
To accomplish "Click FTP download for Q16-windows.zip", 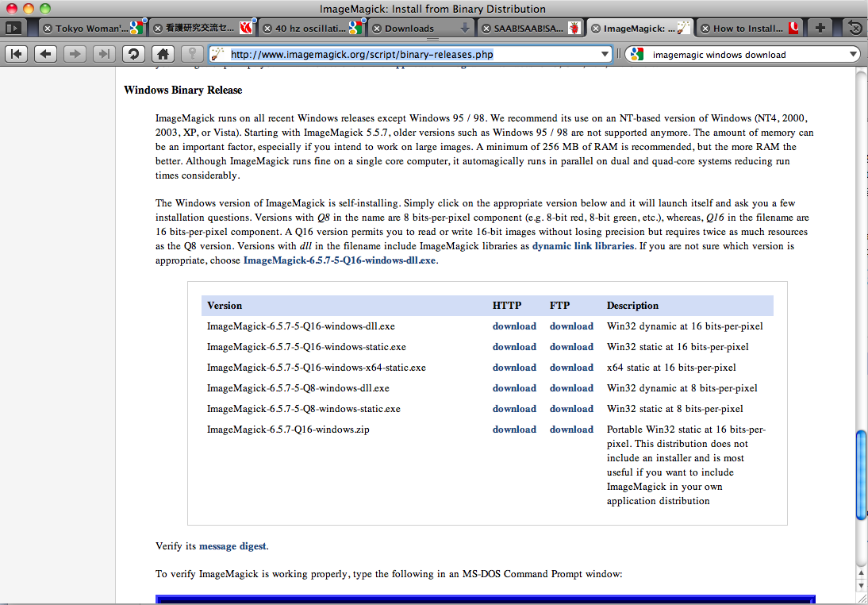I will point(571,430).
